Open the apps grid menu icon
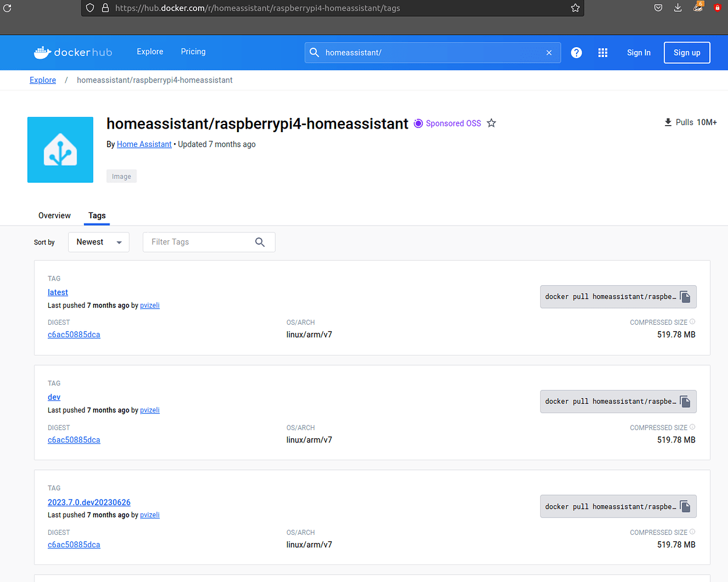Screen dimensions: 728x582 tap(603, 52)
